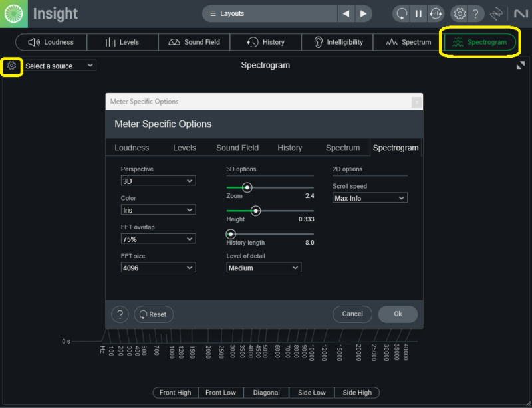The width and height of the screenshot is (532, 408).
Task: Open the Scroll speed dropdown
Action: tap(370, 198)
